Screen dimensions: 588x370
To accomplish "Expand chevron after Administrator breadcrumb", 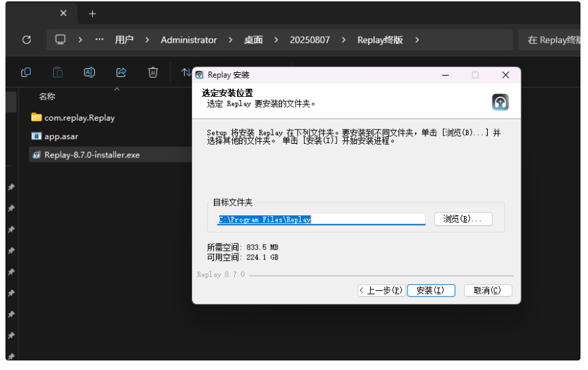I will (230, 40).
